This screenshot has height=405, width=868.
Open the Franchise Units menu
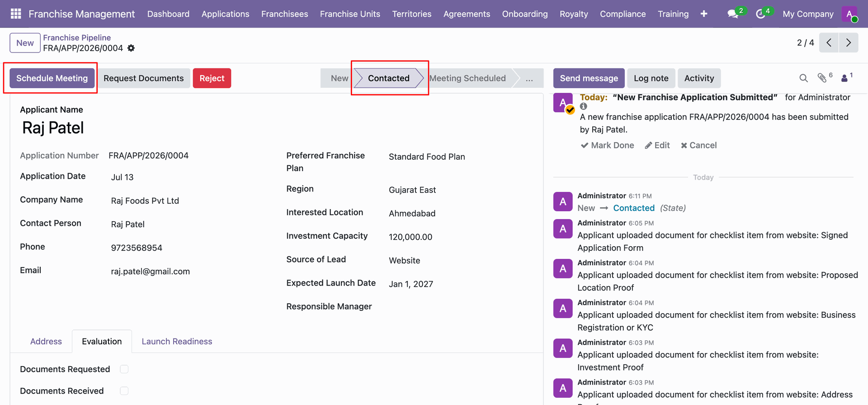point(350,14)
